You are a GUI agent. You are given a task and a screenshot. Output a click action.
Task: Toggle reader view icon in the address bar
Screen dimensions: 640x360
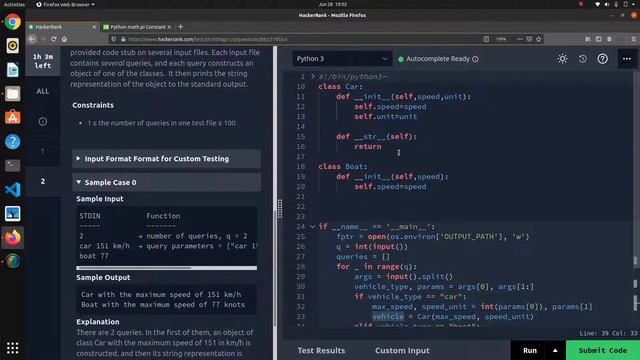(486, 39)
